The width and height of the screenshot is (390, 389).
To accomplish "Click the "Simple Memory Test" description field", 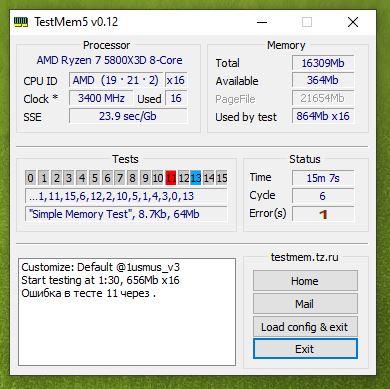I will [x=126, y=214].
